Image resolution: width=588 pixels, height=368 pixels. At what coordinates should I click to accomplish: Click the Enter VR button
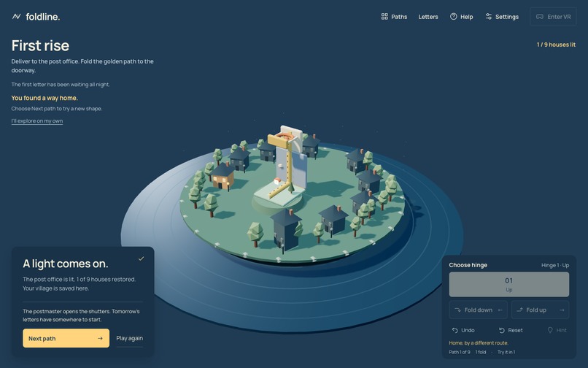click(553, 17)
